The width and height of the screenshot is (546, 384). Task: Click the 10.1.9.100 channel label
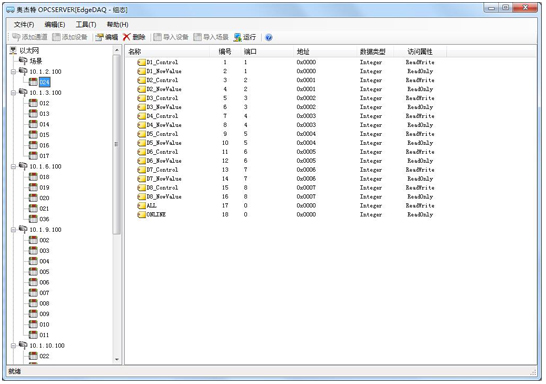coord(45,230)
